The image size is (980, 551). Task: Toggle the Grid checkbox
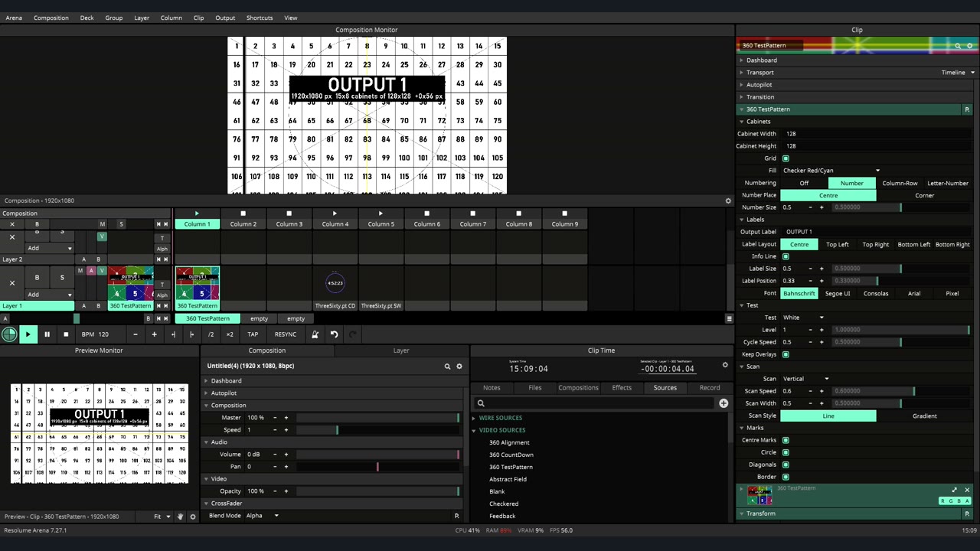pyautogui.click(x=786, y=158)
